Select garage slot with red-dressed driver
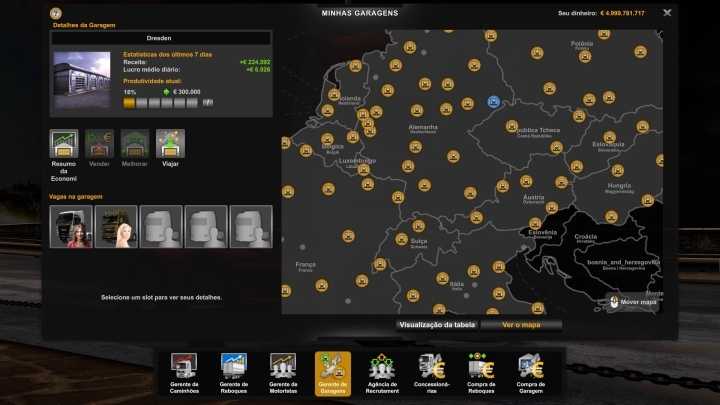720x405 pixels. (71, 227)
